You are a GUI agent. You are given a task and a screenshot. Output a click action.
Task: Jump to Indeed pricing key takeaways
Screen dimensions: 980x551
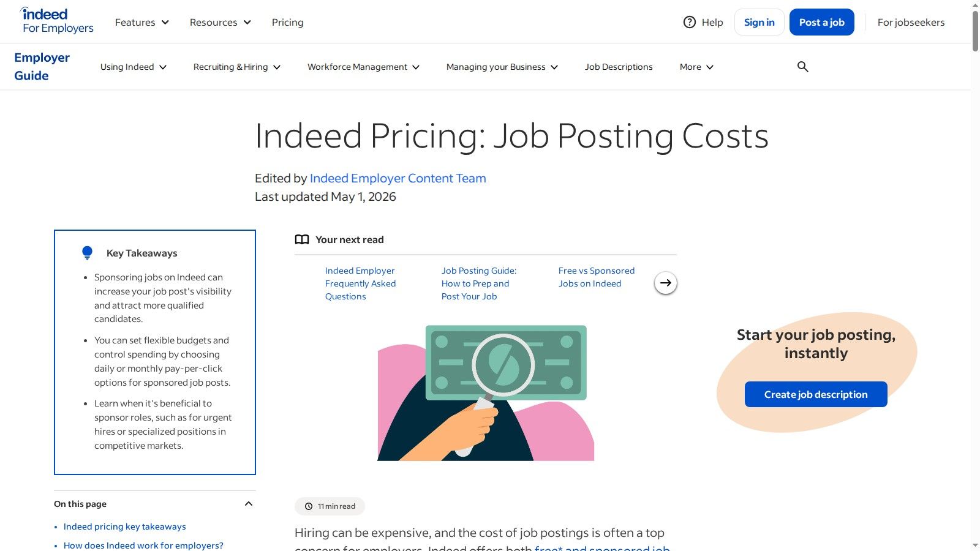pyautogui.click(x=125, y=527)
